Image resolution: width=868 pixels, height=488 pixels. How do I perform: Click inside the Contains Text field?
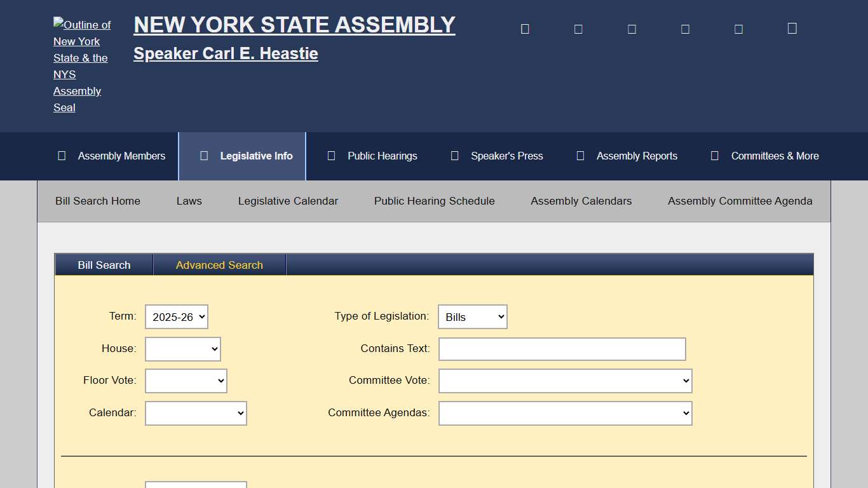pyautogui.click(x=562, y=349)
